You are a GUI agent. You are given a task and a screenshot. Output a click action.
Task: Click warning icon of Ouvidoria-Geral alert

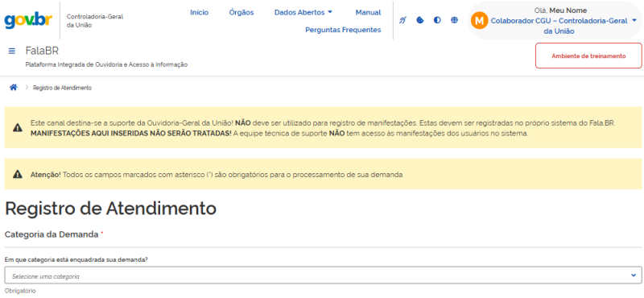[x=17, y=128]
